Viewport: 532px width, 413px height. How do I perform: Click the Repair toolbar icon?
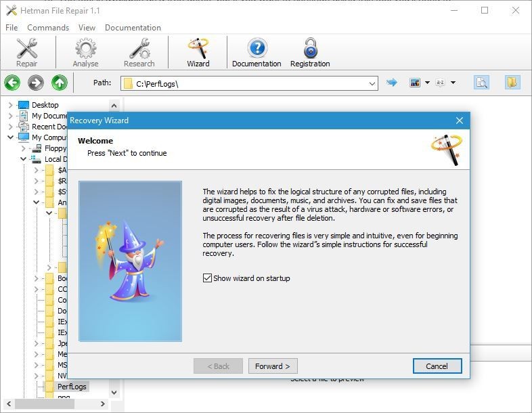pos(27,52)
